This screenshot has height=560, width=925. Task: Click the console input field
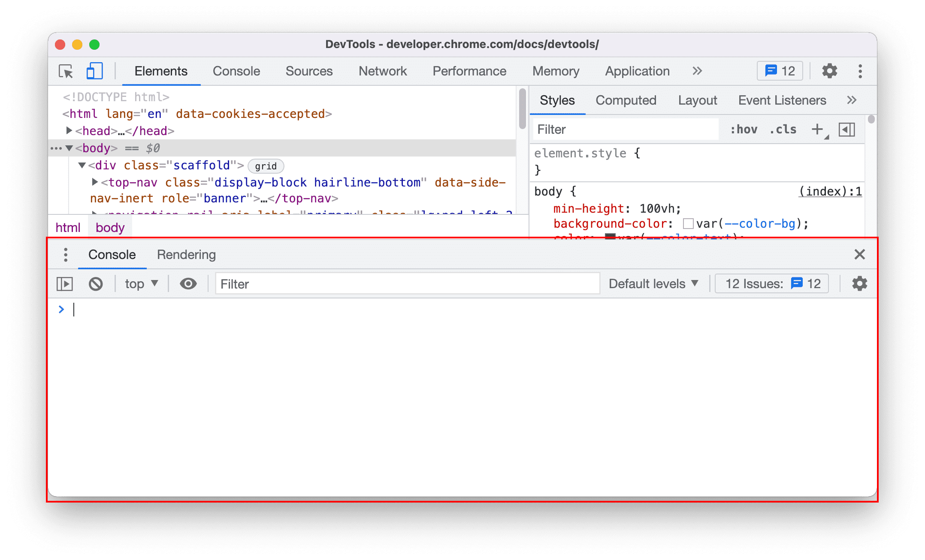[74, 309]
